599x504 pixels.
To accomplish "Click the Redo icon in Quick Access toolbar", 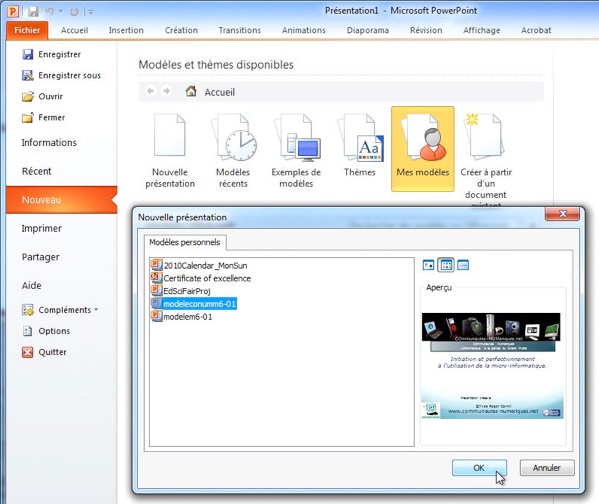I will pos(74,11).
